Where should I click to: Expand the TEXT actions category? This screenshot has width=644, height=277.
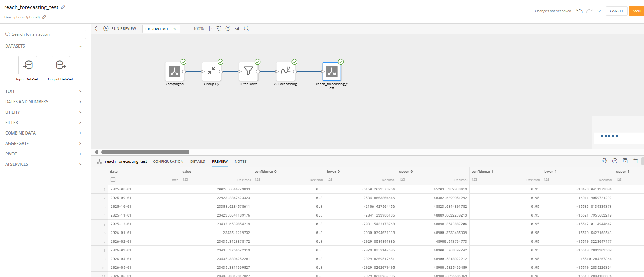point(43,91)
